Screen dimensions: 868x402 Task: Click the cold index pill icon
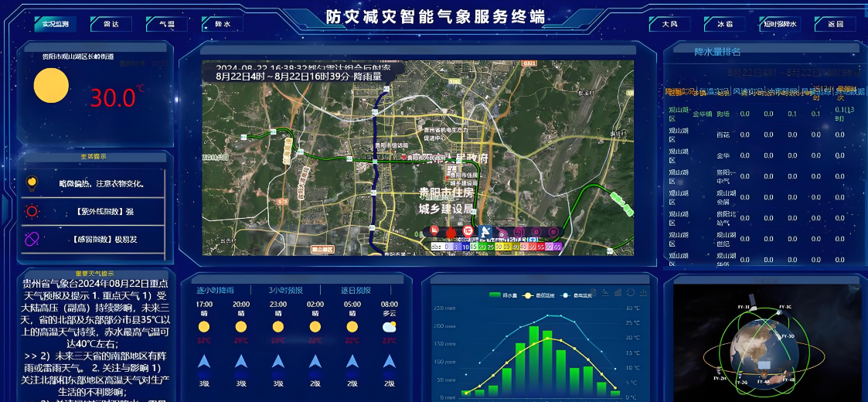tap(32, 239)
